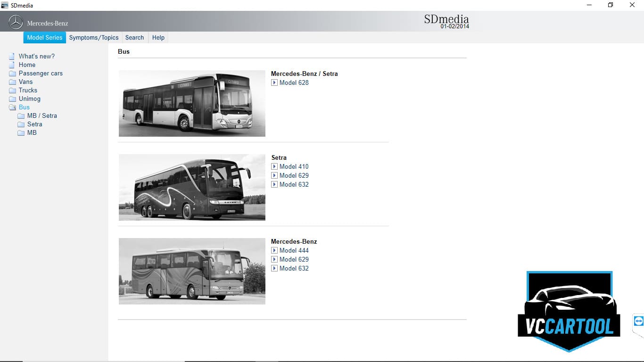Image resolution: width=644 pixels, height=362 pixels.
Task: Minimize the SDmedia window
Action: pyautogui.click(x=589, y=5)
